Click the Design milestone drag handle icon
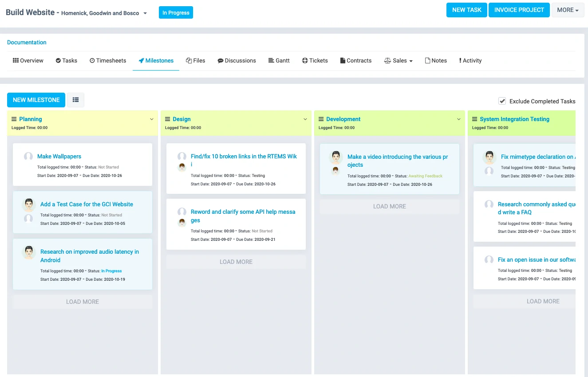 tap(167, 119)
